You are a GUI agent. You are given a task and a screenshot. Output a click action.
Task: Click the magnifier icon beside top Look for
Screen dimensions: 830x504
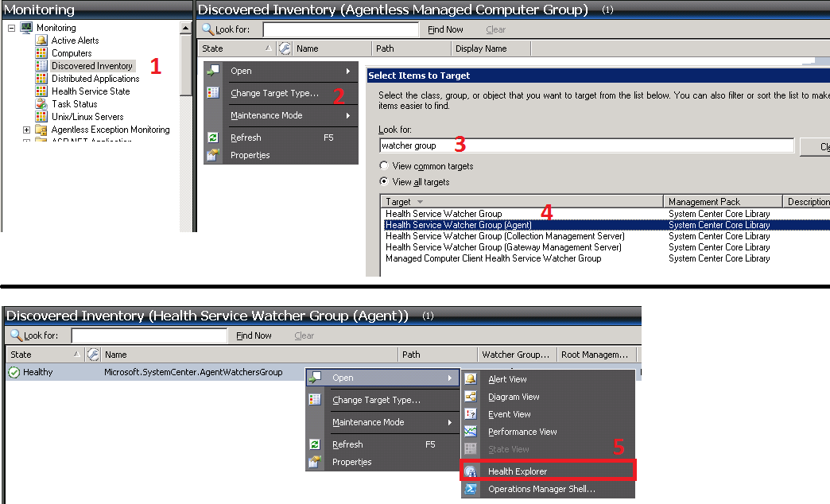(x=207, y=29)
